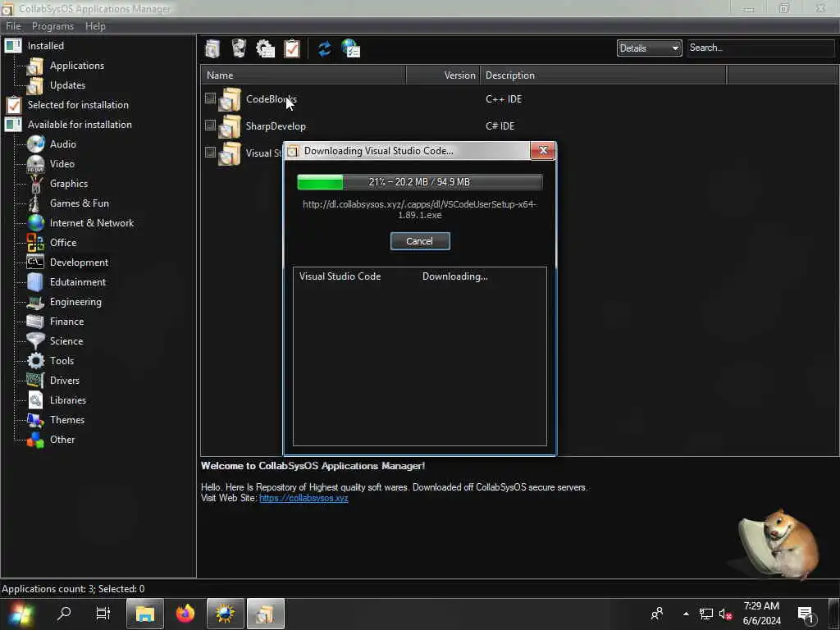Open the Libraries category
Viewport: 840px width, 630px height.
[x=67, y=400]
